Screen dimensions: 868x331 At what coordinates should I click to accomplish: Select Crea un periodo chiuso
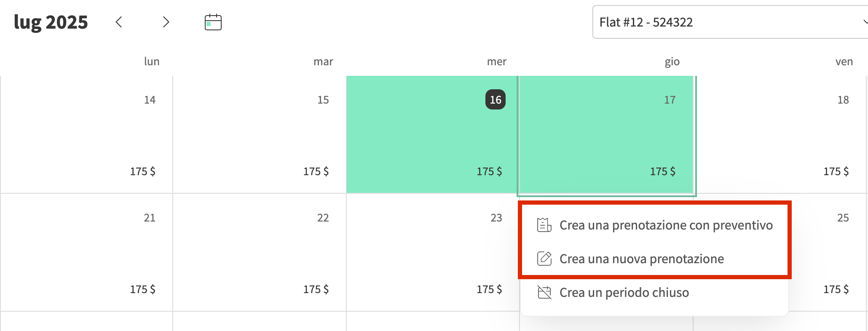pyautogui.click(x=624, y=292)
